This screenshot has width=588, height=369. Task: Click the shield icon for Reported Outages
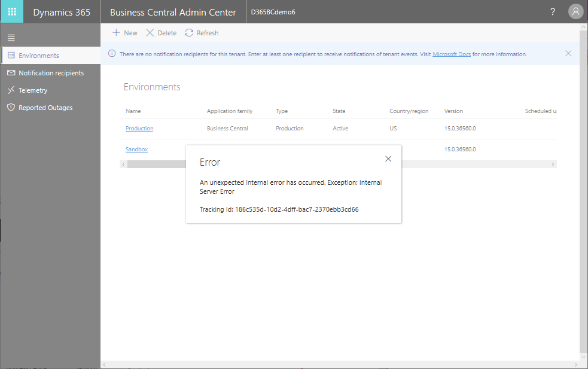point(11,108)
